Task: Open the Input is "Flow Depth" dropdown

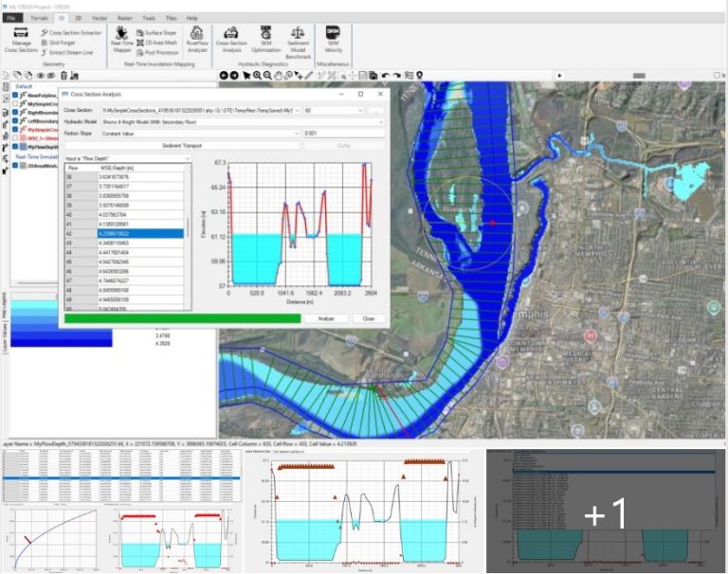Action: pyautogui.click(x=127, y=159)
